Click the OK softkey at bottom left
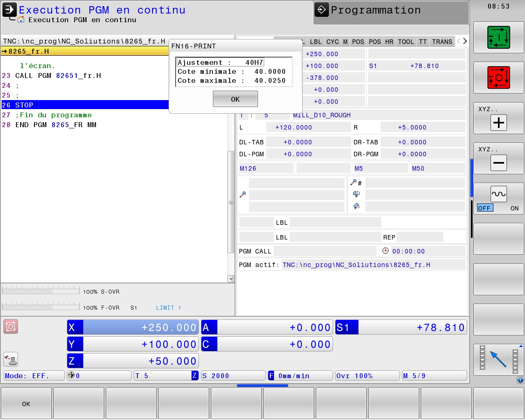Image resolution: width=525 pixels, height=420 pixels. coord(26,404)
